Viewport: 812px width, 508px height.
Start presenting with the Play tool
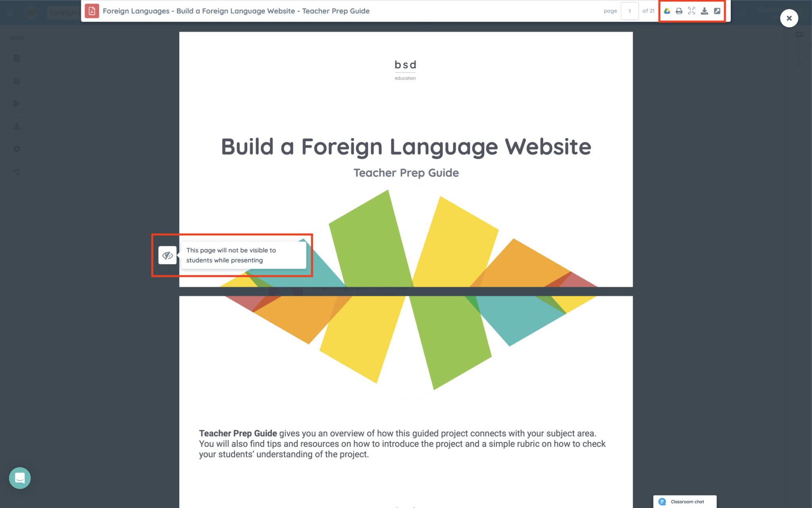point(17,104)
